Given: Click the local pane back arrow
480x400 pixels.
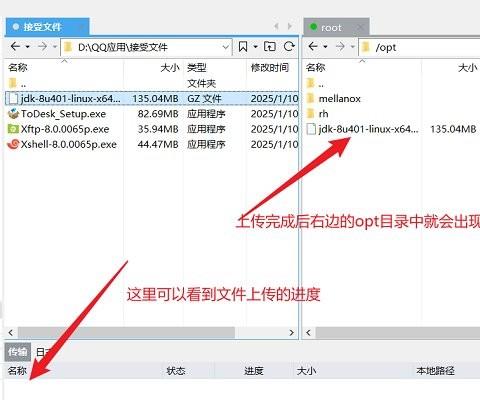Looking at the screenshot, I should pyautogui.click(x=15, y=46).
